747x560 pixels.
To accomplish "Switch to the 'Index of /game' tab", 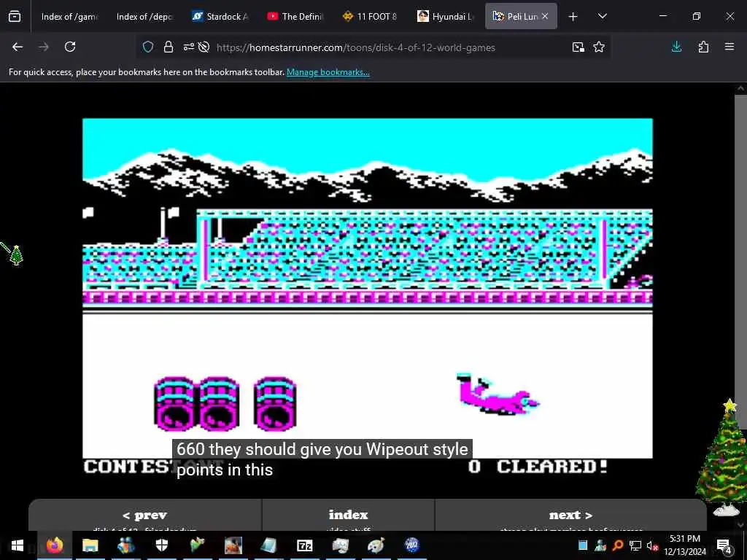I will coord(69,16).
